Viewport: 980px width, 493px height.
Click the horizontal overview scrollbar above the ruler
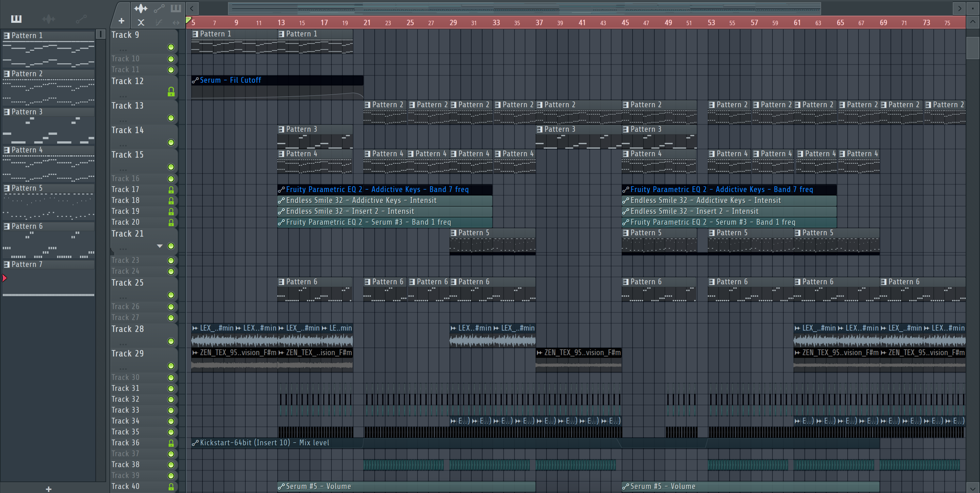[x=524, y=8]
